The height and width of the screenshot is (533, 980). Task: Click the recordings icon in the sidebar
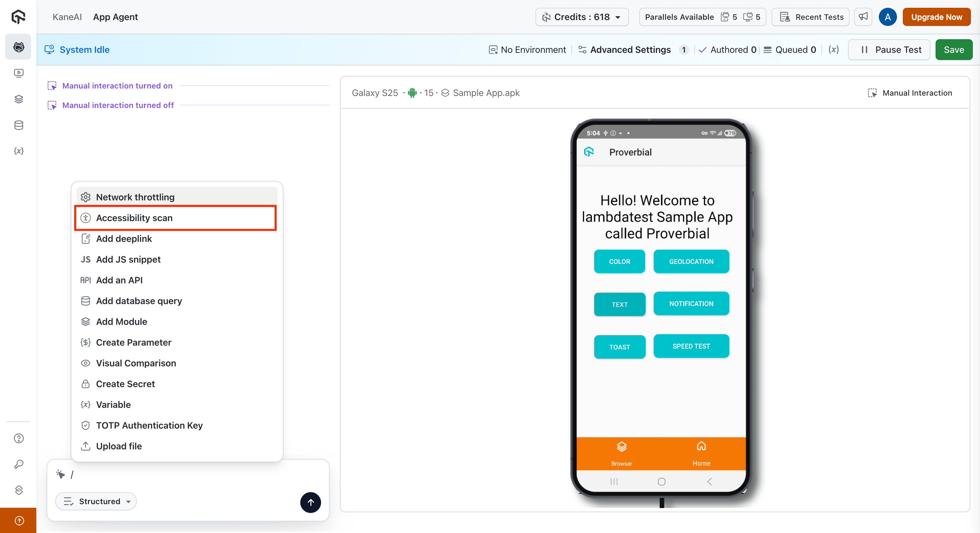18,73
